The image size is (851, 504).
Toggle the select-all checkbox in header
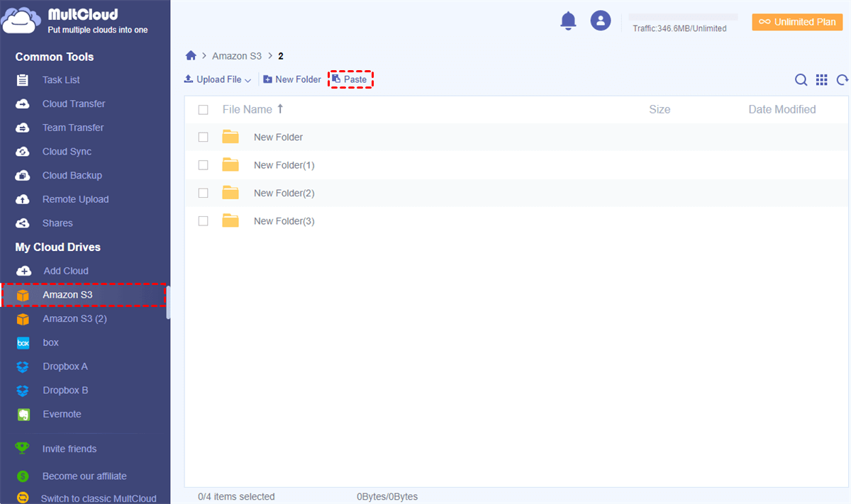coord(204,110)
